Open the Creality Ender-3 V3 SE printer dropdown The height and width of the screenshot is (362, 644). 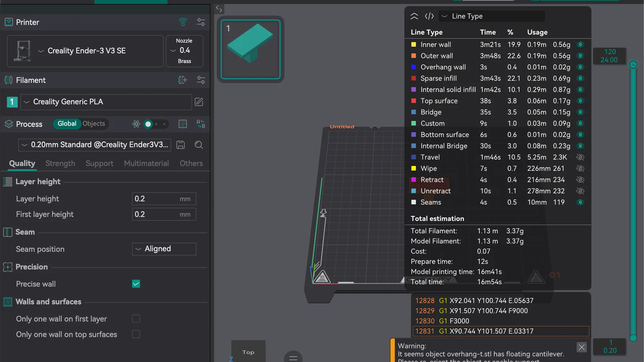[x=85, y=51]
